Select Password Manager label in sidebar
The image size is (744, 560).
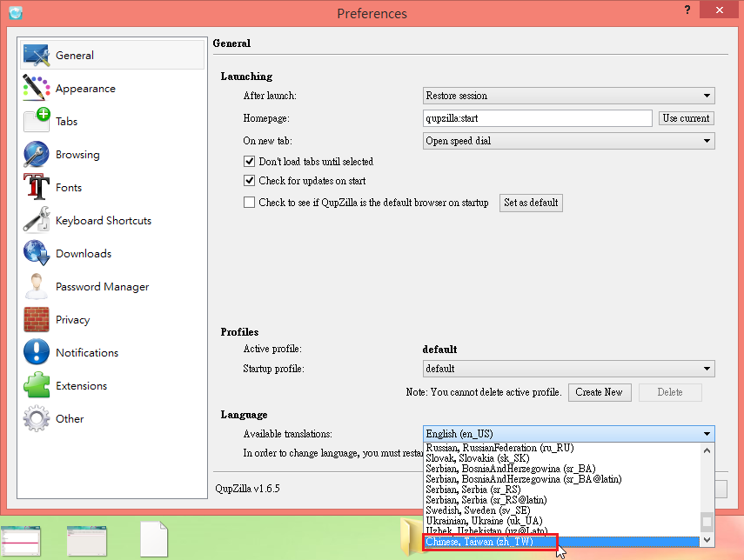(x=103, y=287)
